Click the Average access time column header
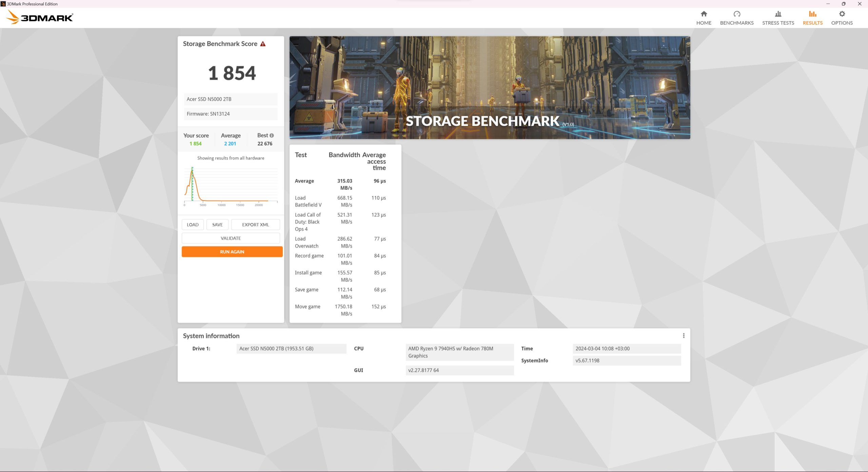 [x=374, y=161]
